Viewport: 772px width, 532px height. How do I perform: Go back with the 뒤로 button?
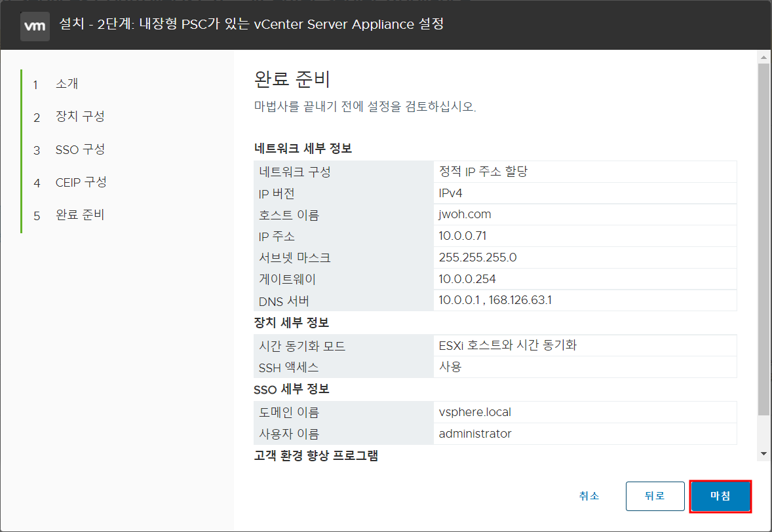click(x=655, y=496)
